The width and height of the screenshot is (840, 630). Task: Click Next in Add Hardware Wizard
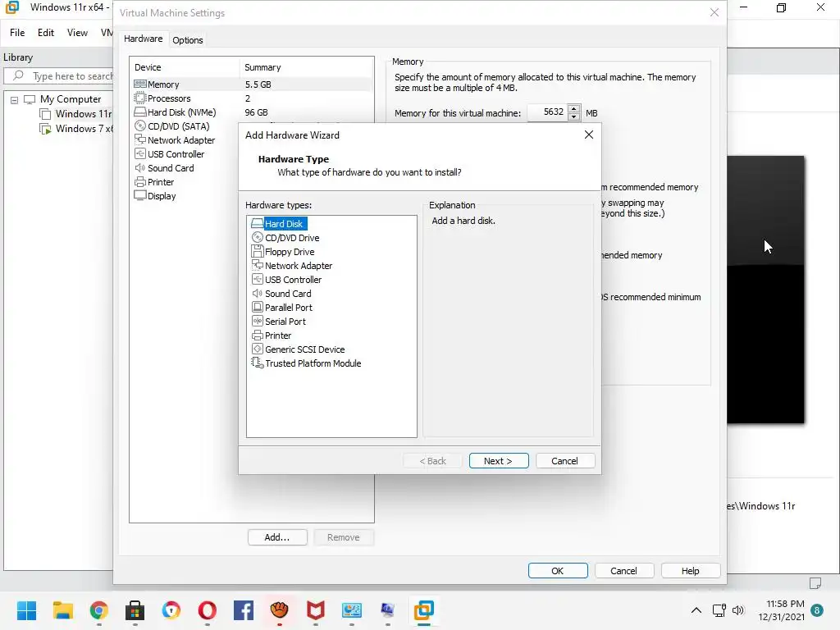click(x=499, y=461)
